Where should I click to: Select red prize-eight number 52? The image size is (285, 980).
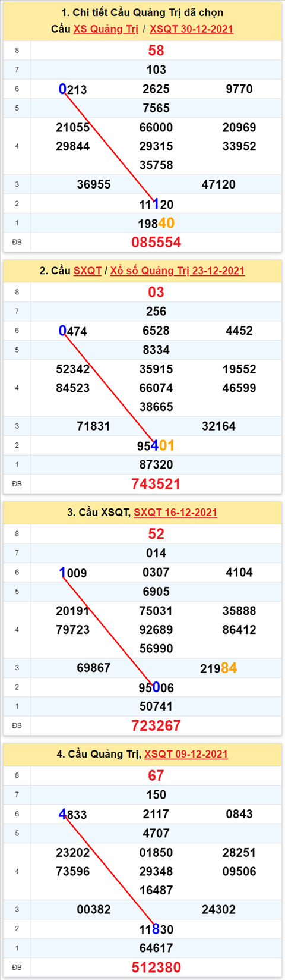point(156,534)
